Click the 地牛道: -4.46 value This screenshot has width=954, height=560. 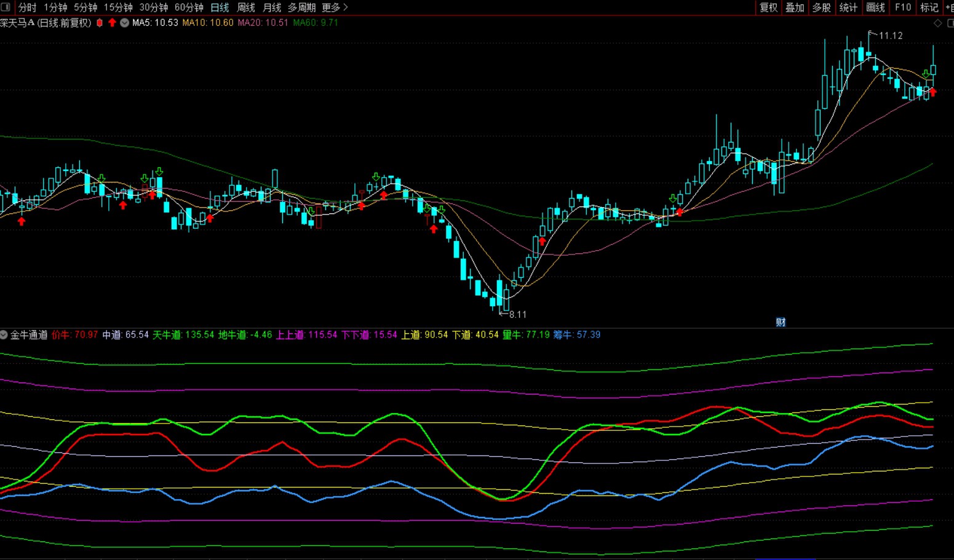pos(245,335)
